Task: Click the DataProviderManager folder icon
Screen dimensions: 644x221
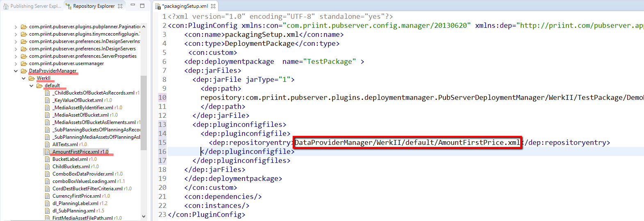Action: pos(24,71)
